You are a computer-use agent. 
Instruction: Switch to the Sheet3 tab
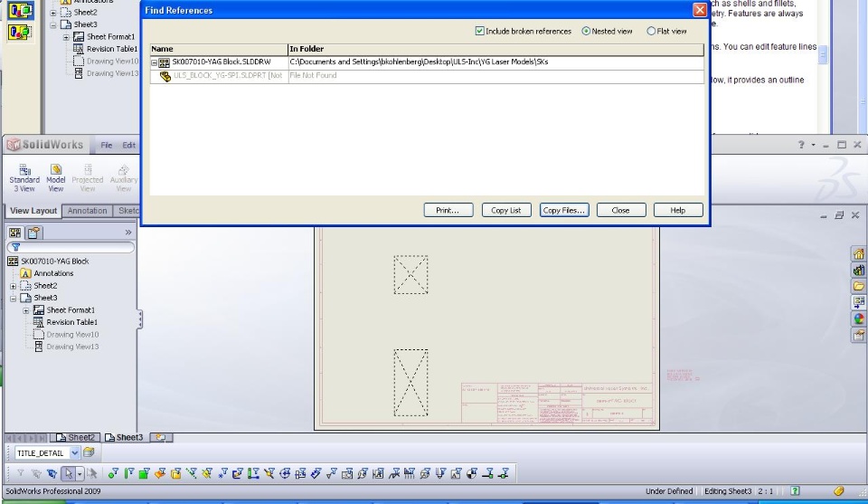pos(125,438)
